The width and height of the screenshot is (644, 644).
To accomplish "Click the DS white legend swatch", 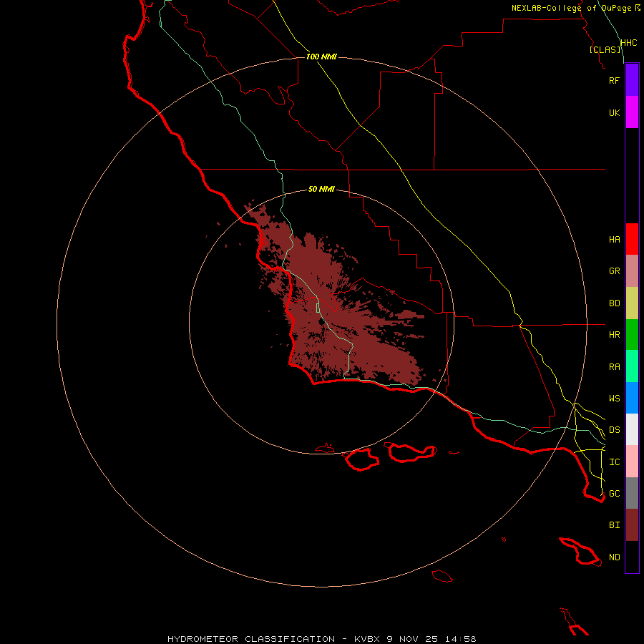I will (632, 429).
